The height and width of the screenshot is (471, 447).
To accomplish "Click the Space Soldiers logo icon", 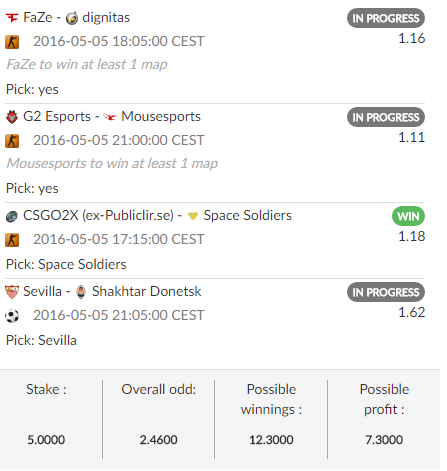I will [193, 216].
